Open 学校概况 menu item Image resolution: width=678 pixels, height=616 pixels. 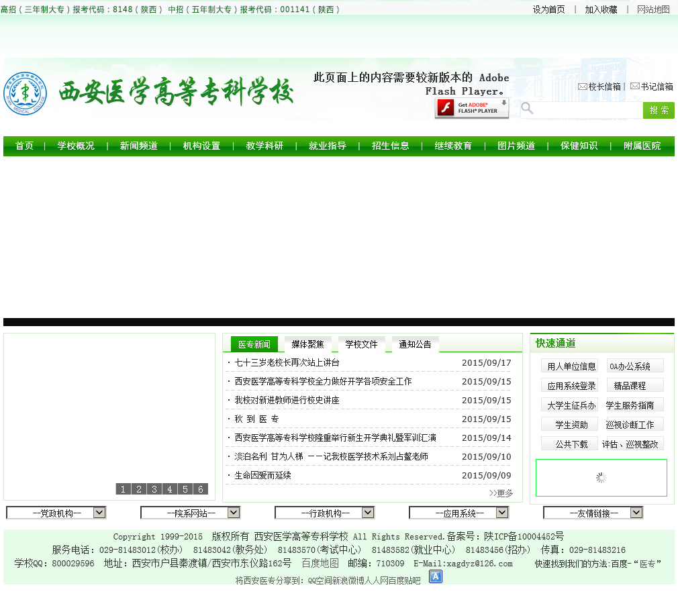point(76,146)
